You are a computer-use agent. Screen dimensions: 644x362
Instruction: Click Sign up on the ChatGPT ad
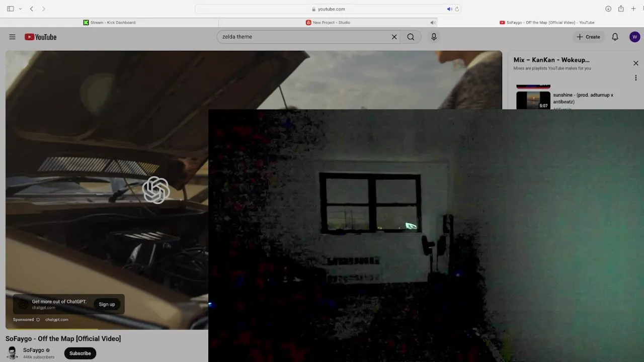point(107,304)
